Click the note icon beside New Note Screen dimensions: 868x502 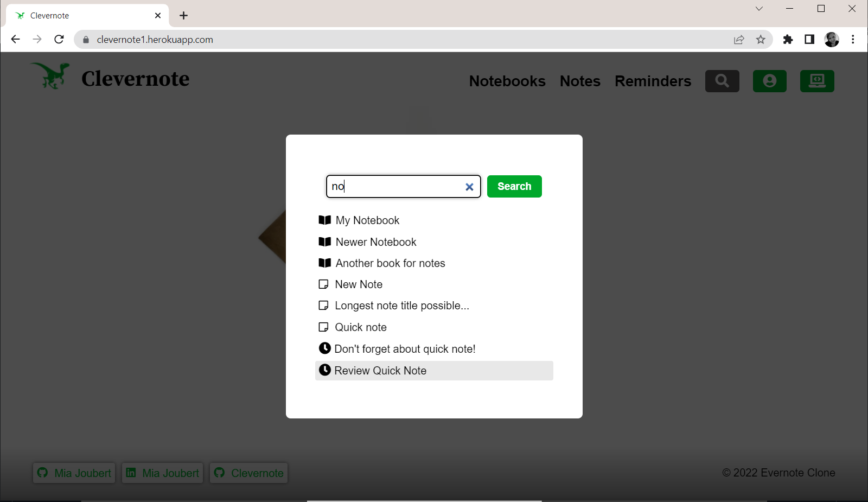(323, 284)
